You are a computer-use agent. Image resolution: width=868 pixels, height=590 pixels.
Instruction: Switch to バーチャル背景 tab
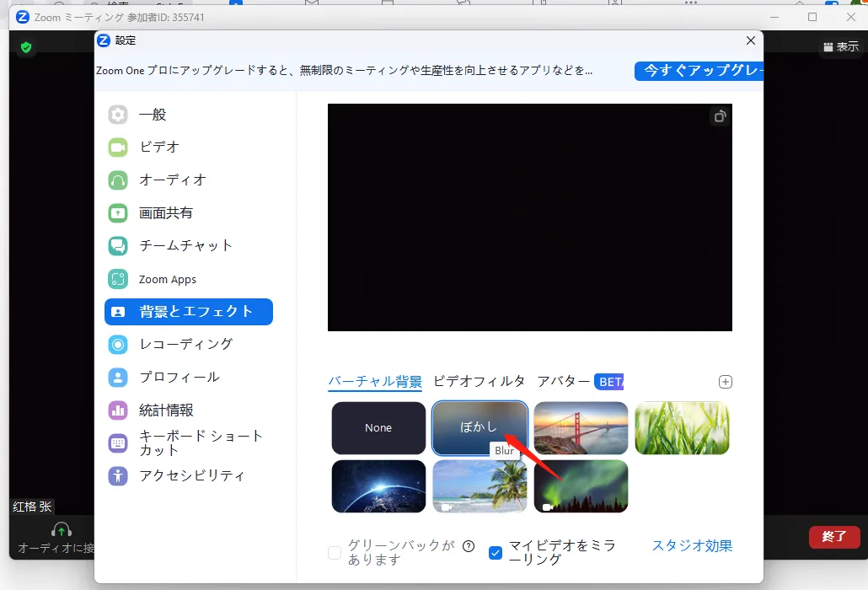click(375, 382)
